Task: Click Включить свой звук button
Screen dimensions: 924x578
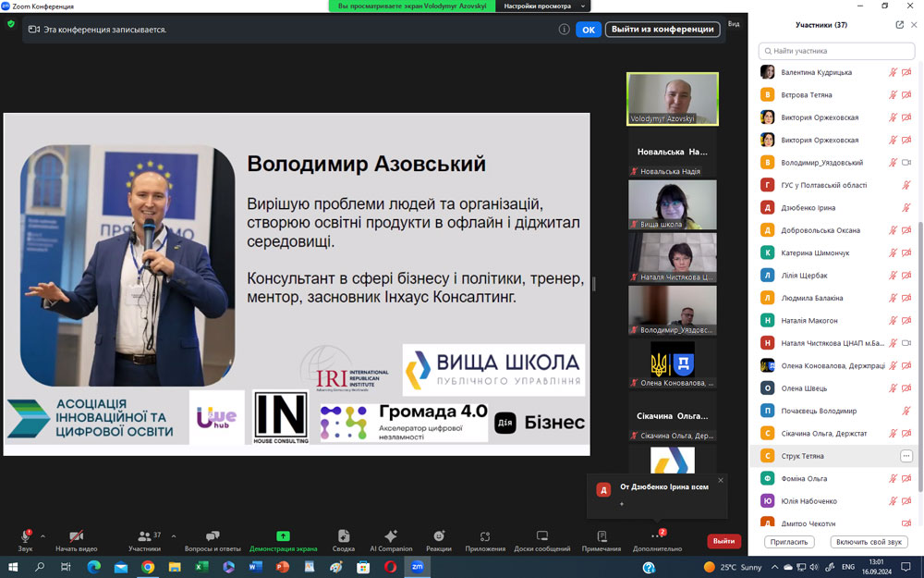Action: click(x=868, y=542)
